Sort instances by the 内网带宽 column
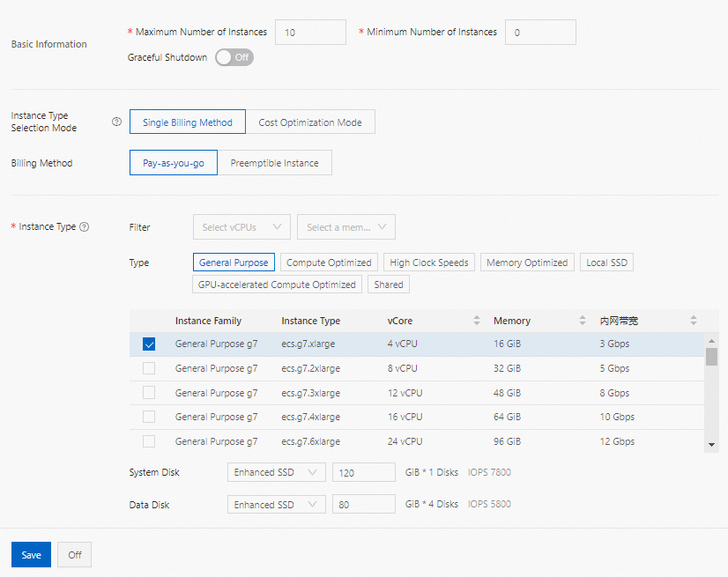 (694, 321)
